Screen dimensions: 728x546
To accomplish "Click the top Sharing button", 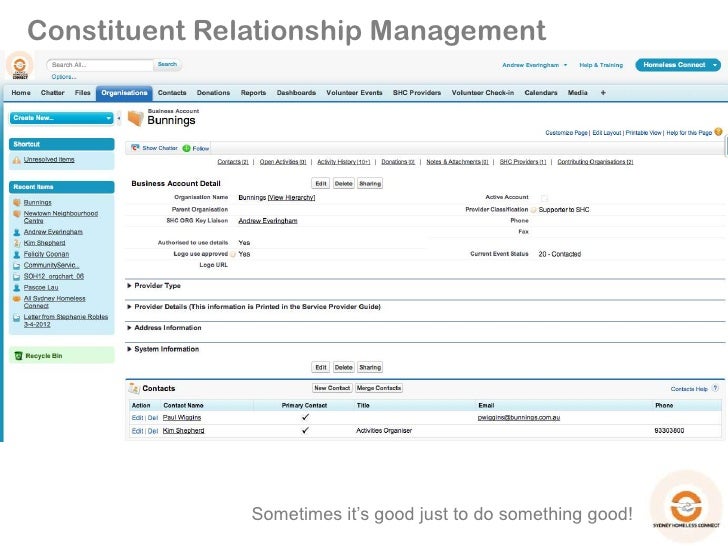I will tap(370, 183).
